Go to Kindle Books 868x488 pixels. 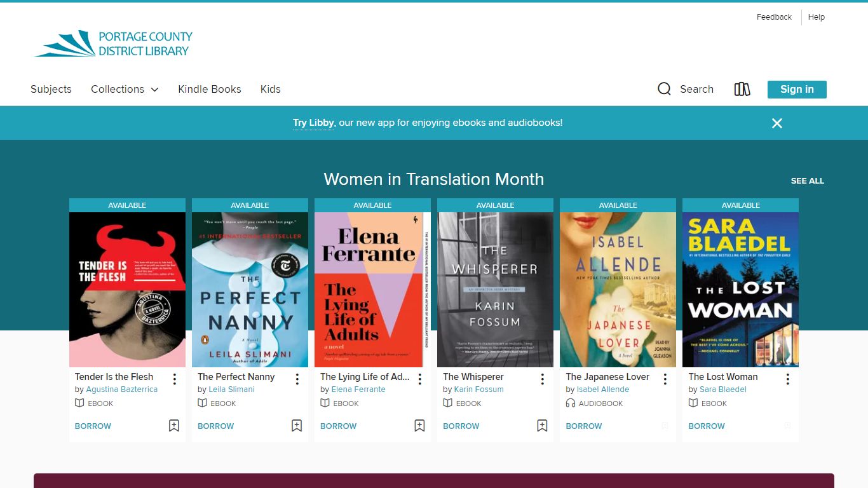(210, 89)
